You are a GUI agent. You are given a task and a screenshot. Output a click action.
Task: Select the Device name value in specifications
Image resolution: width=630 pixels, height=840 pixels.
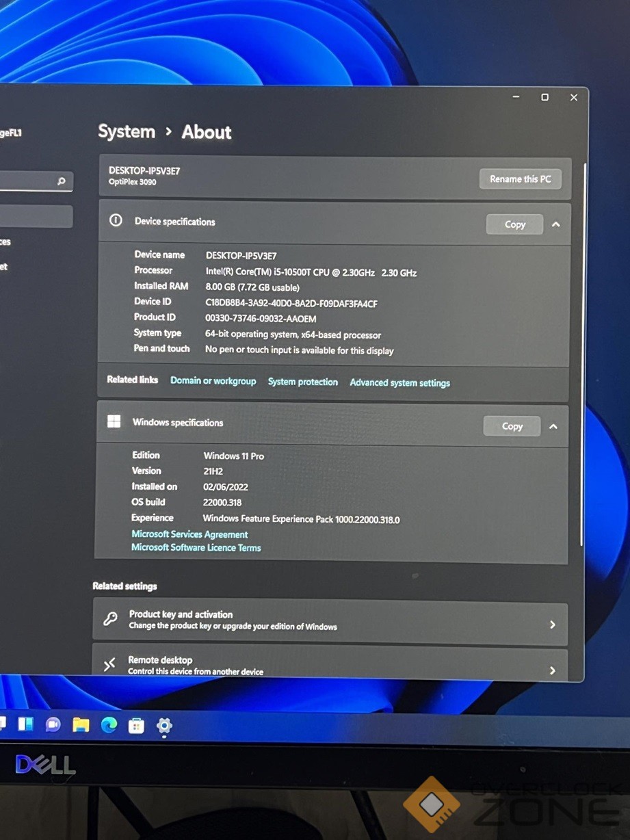tap(241, 256)
